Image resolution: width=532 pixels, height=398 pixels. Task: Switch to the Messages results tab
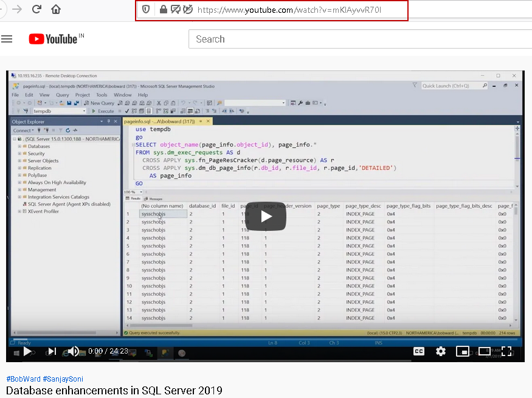click(x=153, y=199)
